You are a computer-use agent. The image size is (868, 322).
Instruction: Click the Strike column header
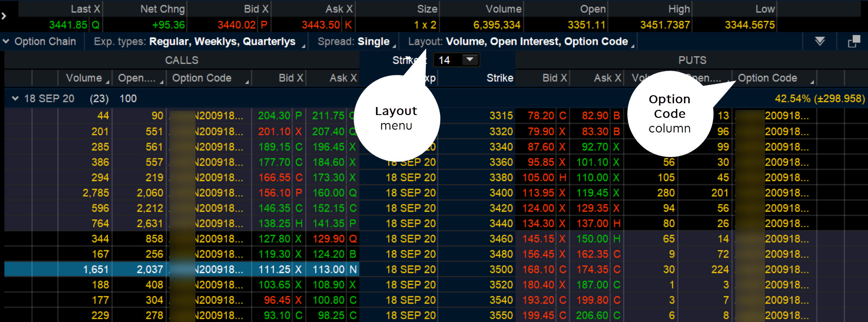coord(500,78)
